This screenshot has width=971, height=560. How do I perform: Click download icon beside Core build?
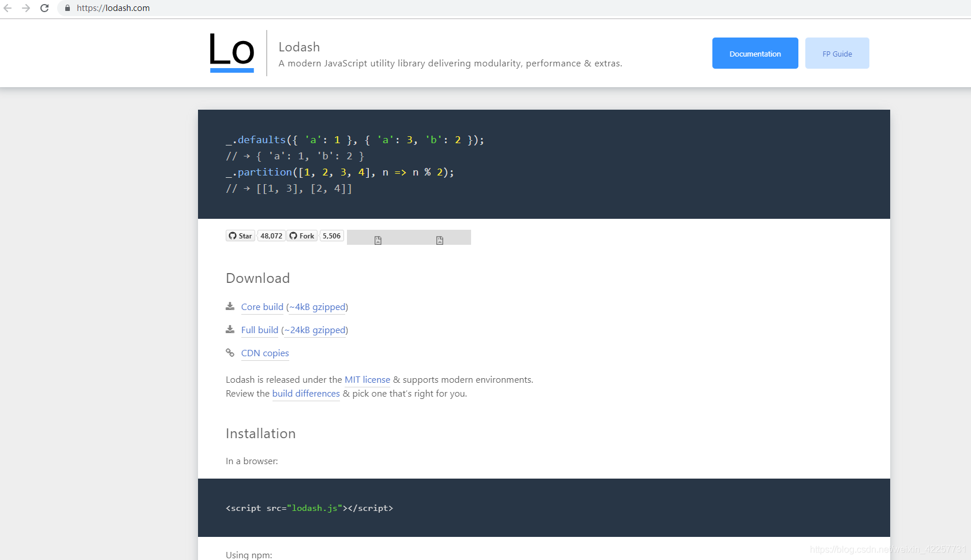click(x=230, y=307)
